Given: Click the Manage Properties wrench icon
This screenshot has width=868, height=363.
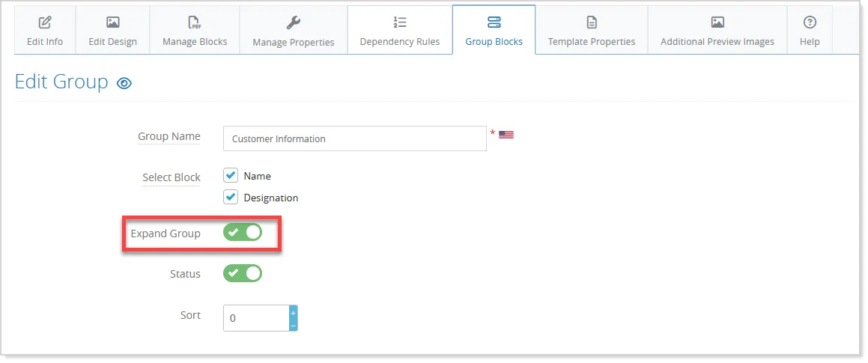Looking at the screenshot, I should click(293, 22).
